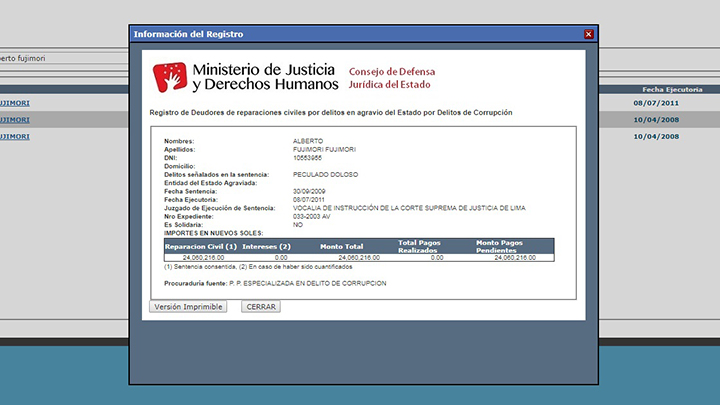Click the Intereses (2) column header
The width and height of the screenshot is (720, 405).
(266, 247)
